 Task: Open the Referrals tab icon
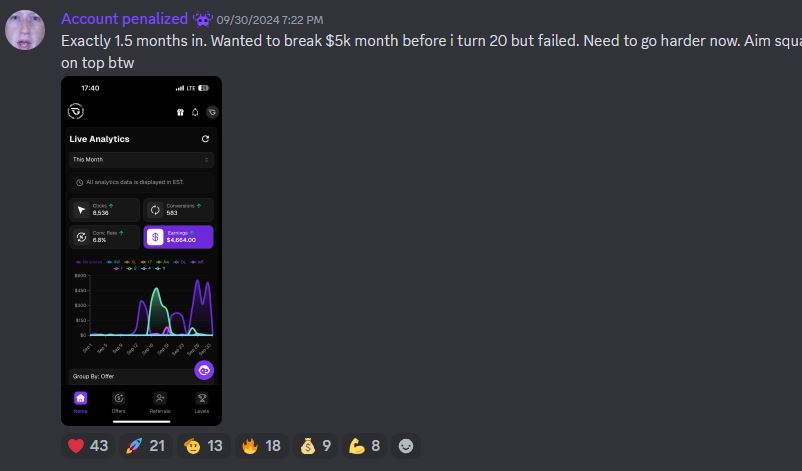160,402
